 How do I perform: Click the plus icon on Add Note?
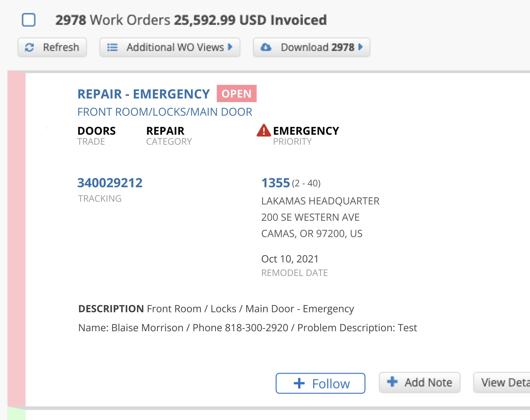click(392, 382)
